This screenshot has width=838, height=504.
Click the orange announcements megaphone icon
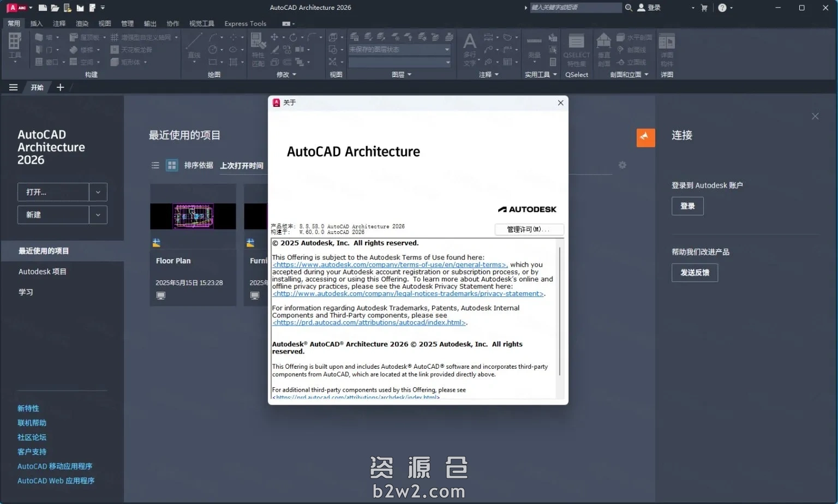(x=645, y=137)
